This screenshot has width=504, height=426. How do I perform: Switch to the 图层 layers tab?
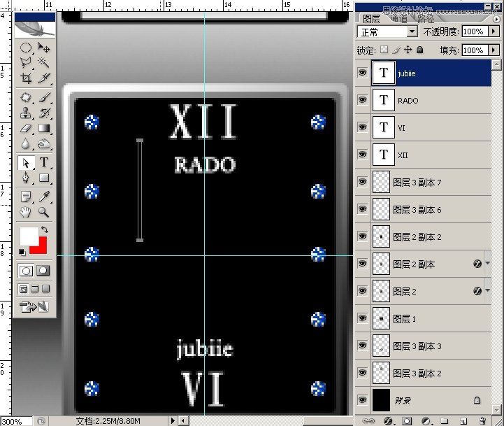point(371,19)
